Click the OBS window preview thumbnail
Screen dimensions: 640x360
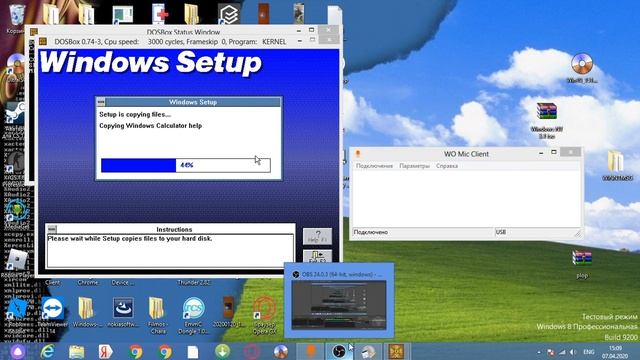(x=339, y=304)
